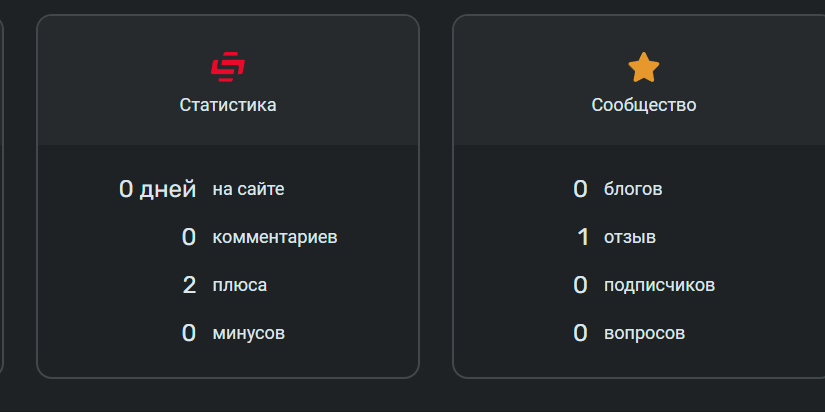Click the плюса label

pyautogui.click(x=239, y=285)
